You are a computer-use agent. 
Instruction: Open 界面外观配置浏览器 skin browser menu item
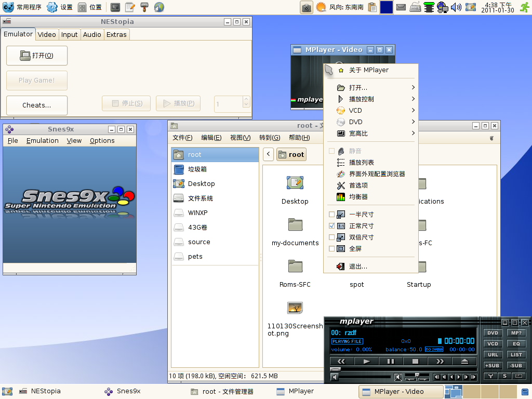point(371,174)
